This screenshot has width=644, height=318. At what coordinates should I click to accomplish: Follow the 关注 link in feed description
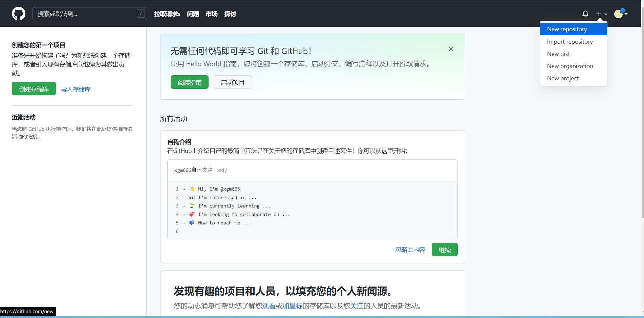357,306
